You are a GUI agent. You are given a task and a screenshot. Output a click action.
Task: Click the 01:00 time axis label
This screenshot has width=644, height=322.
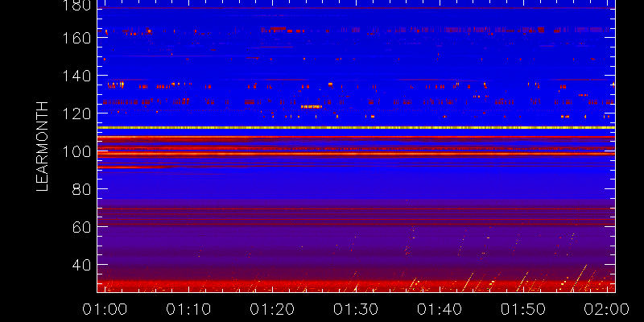click(105, 309)
